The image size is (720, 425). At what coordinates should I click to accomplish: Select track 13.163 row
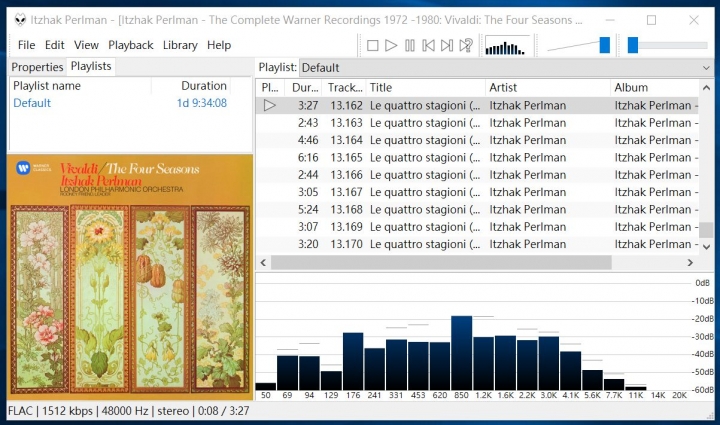[477, 123]
